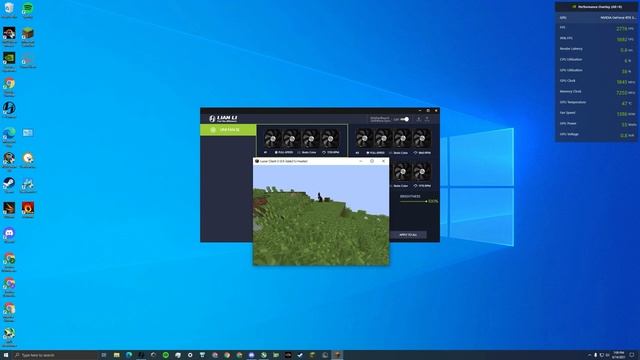Image resolution: width=640 pixels, height=360 pixels.
Task: Open the Spotify desktop shortcut
Action: click(x=28, y=10)
